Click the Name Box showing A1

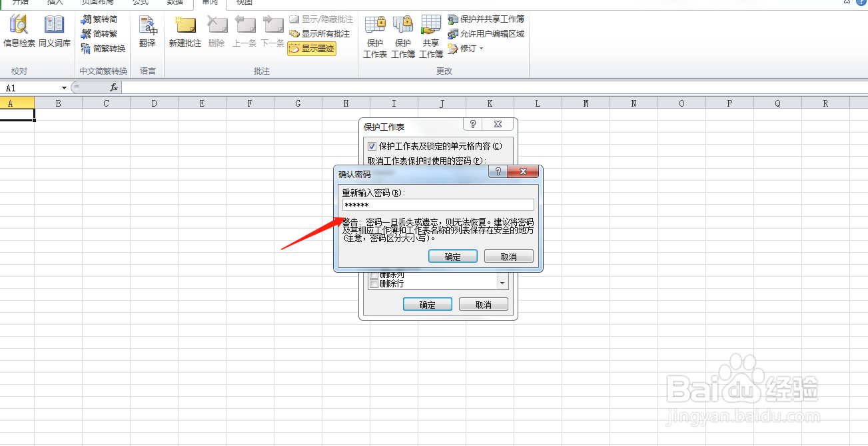31,88
